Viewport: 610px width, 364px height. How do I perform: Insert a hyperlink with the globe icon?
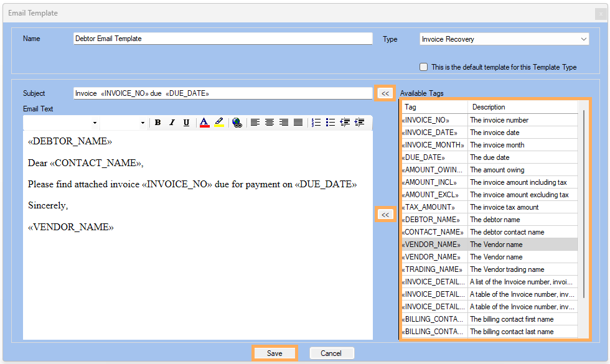pyautogui.click(x=237, y=123)
